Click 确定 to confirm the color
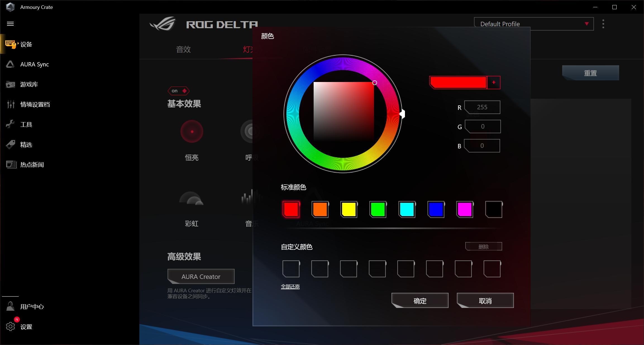 pos(420,301)
